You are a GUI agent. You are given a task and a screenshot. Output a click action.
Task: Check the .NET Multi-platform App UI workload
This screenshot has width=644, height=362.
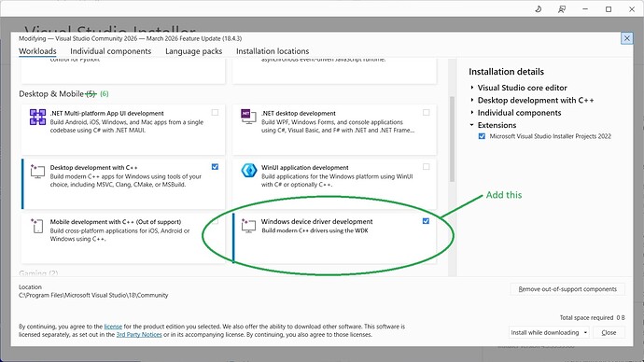tap(215, 113)
